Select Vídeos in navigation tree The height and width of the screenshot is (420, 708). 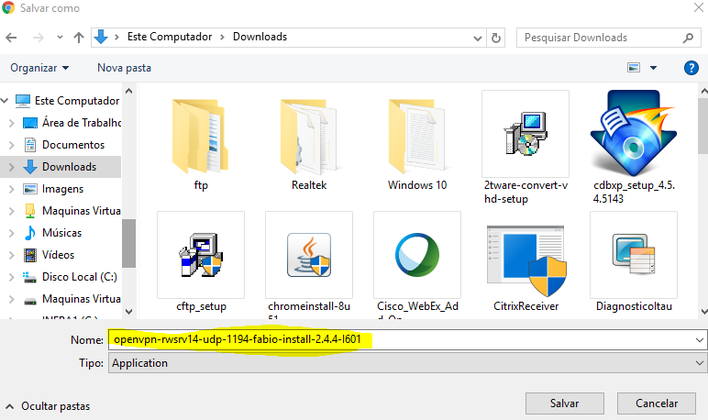(x=49, y=255)
